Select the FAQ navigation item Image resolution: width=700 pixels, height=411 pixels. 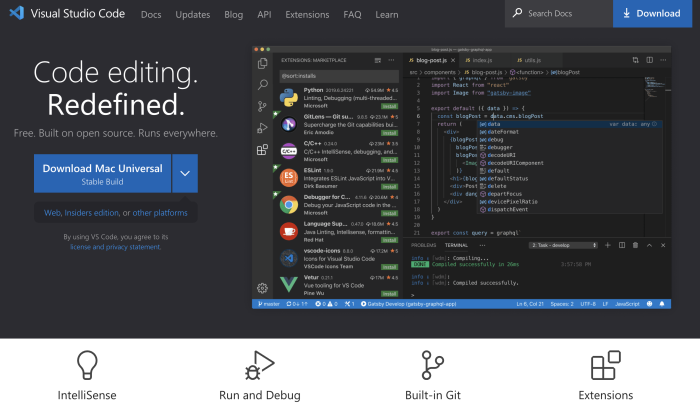coord(353,15)
